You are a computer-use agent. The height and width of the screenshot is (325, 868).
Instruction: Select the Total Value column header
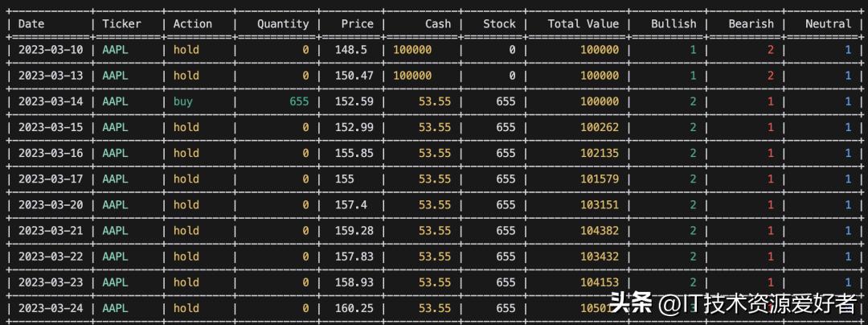583,23
